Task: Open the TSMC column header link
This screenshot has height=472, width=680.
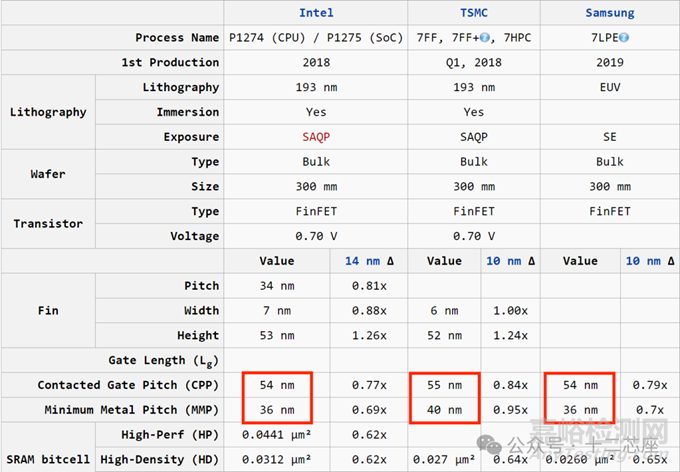Action: (x=474, y=13)
